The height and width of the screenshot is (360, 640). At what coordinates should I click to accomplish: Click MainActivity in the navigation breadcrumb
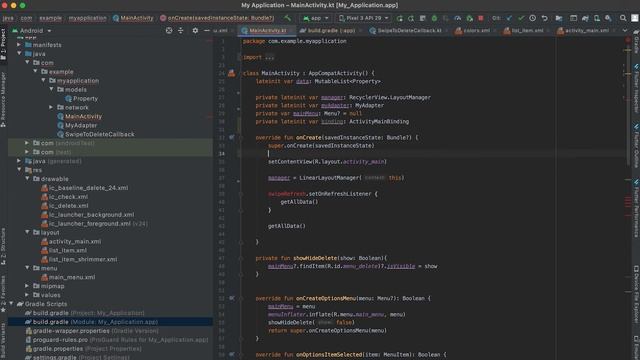(x=133, y=18)
